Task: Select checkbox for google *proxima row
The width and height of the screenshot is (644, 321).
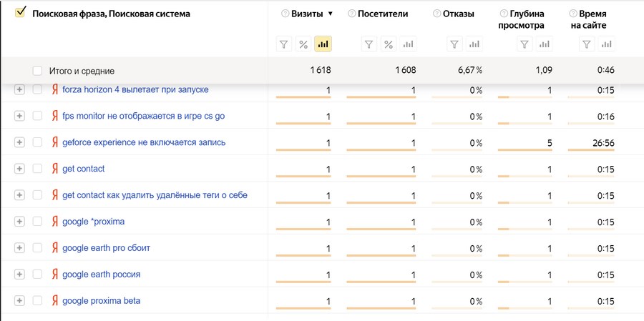Action: click(37, 222)
